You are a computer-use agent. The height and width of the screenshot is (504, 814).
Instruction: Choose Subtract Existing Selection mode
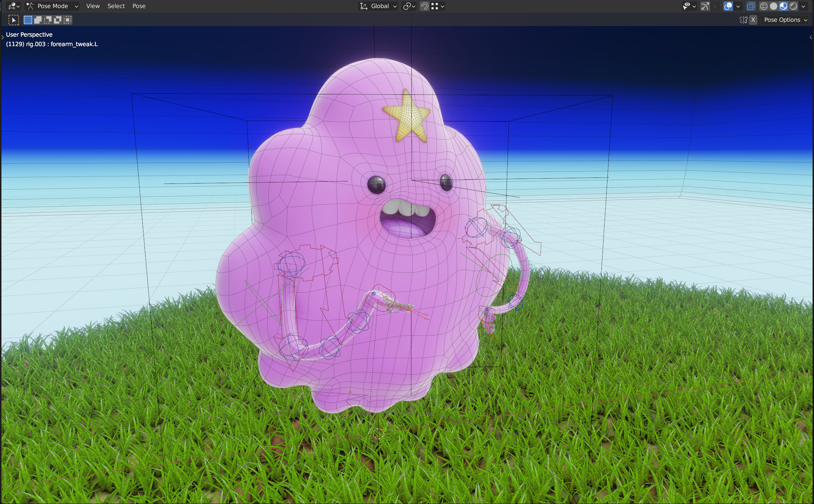click(x=48, y=20)
